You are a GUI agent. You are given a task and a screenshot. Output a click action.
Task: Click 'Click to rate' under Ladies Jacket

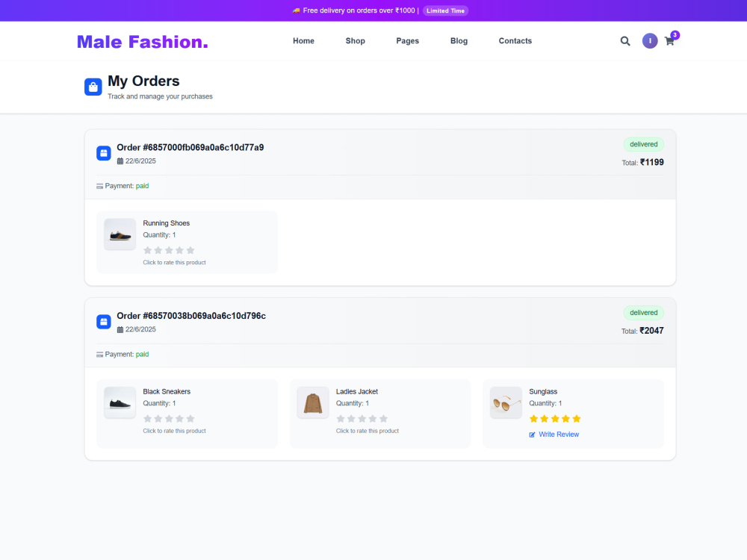[368, 431]
